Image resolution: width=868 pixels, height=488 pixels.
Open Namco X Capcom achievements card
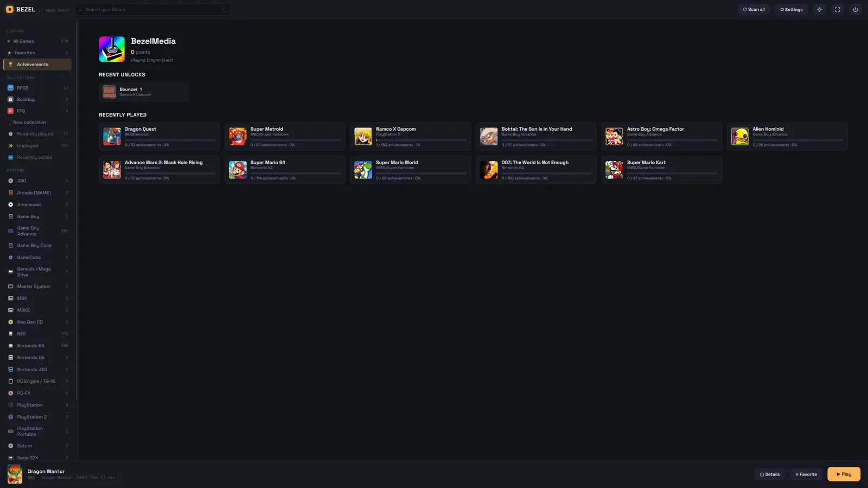[411, 137]
